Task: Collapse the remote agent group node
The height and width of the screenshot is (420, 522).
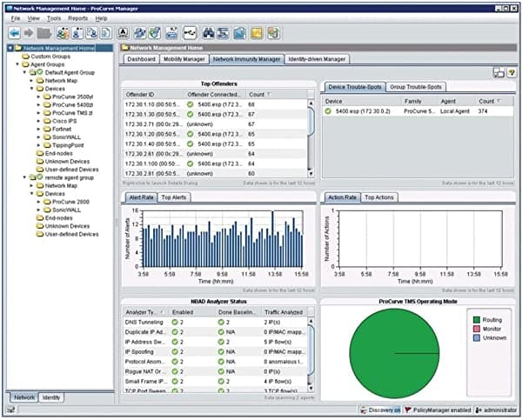Action: (24, 177)
